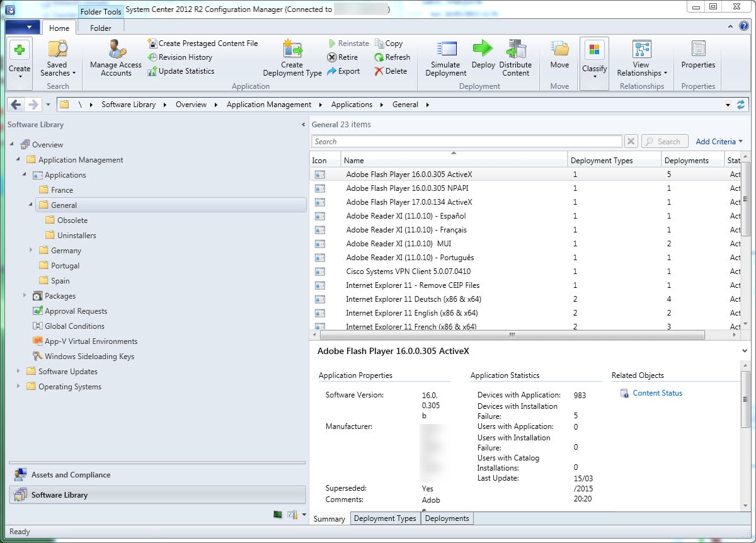
Task: Click the Copy ribbon command
Action: click(x=389, y=43)
